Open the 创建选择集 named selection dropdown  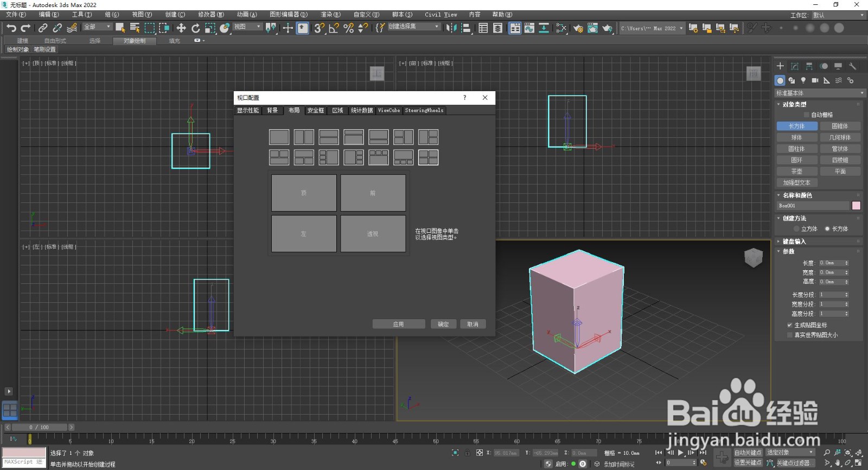414,27
